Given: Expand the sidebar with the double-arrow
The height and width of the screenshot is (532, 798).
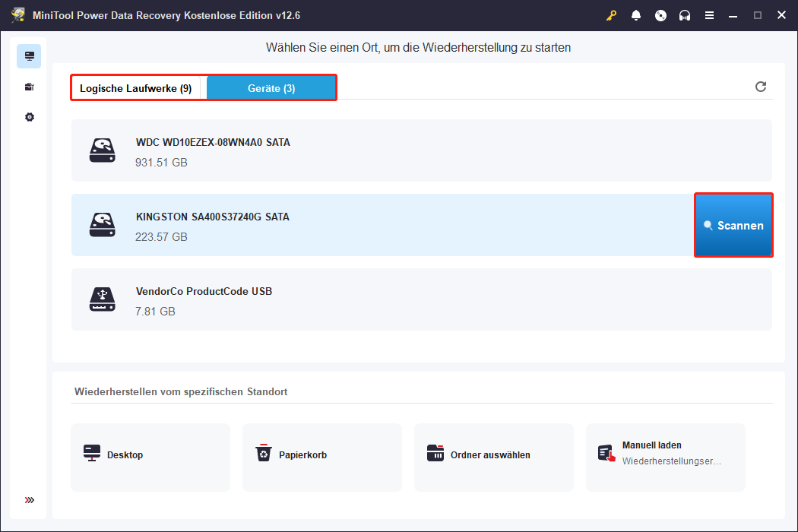Looking at the screenshot, I should pos(29,500).
